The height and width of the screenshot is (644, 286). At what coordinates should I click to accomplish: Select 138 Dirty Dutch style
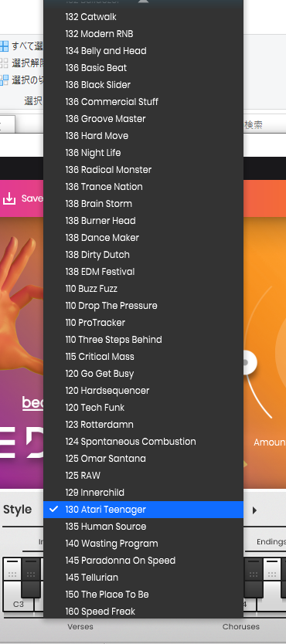(x=144, y=254)
